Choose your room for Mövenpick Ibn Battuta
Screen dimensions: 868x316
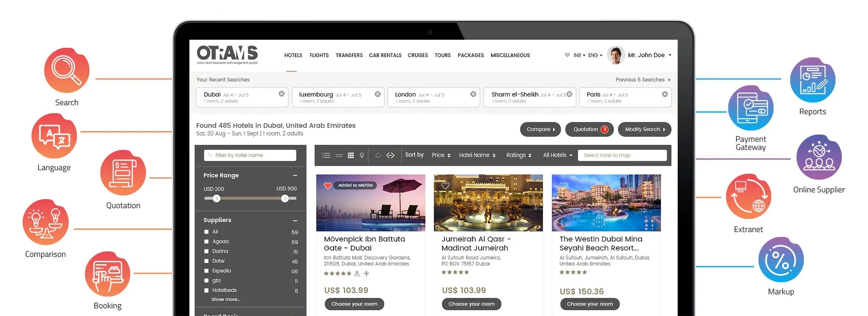coord(354,304)
